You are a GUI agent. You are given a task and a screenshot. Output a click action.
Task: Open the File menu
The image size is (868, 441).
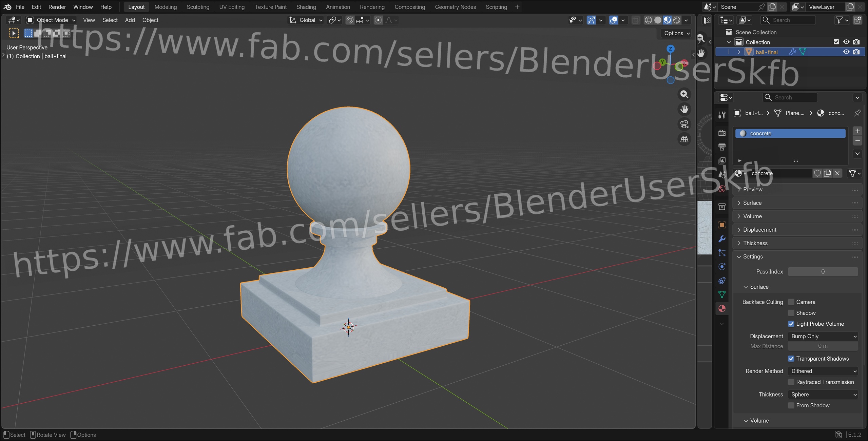[20, 7]
